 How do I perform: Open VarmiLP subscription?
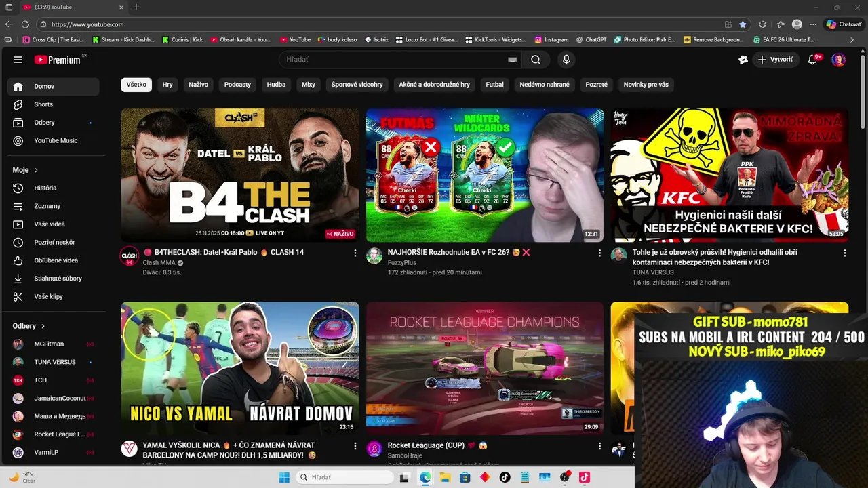[54, 452]
